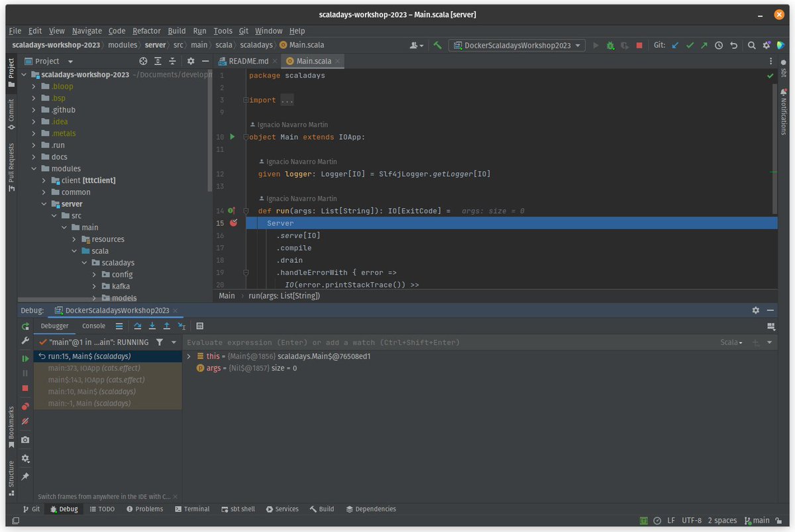The image size is (795, 532).
Task: Select the Debugger tab
Action: click(x=54, y=326)
